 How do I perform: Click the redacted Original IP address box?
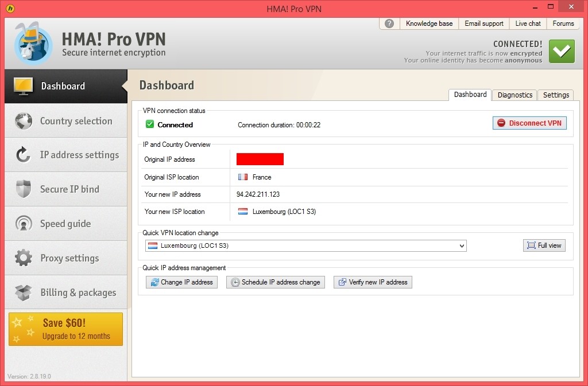tap(260, 159)
